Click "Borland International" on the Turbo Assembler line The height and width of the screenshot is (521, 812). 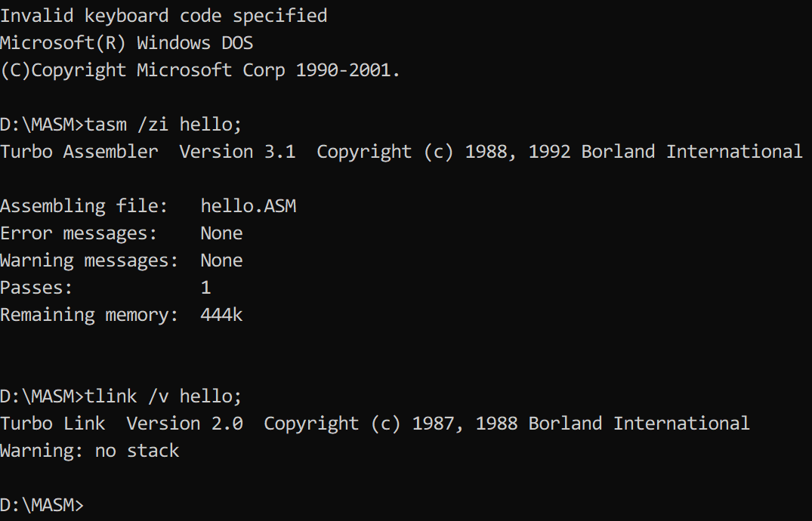pos(691,152)
